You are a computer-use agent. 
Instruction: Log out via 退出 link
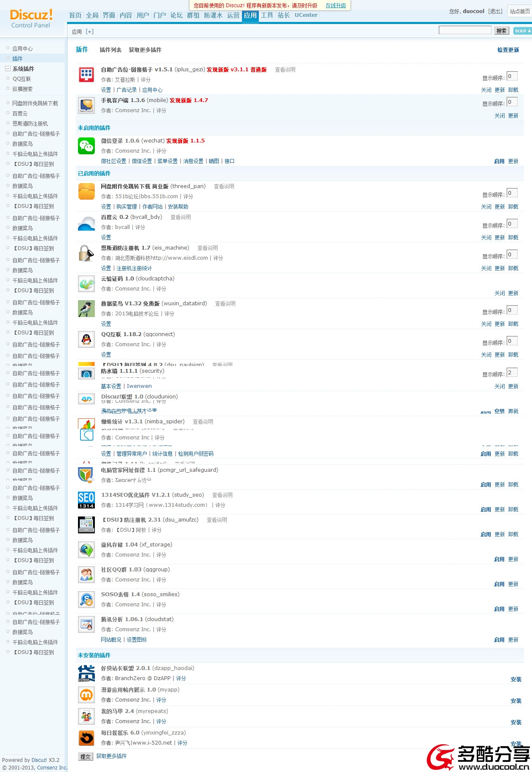click(495, 11)
